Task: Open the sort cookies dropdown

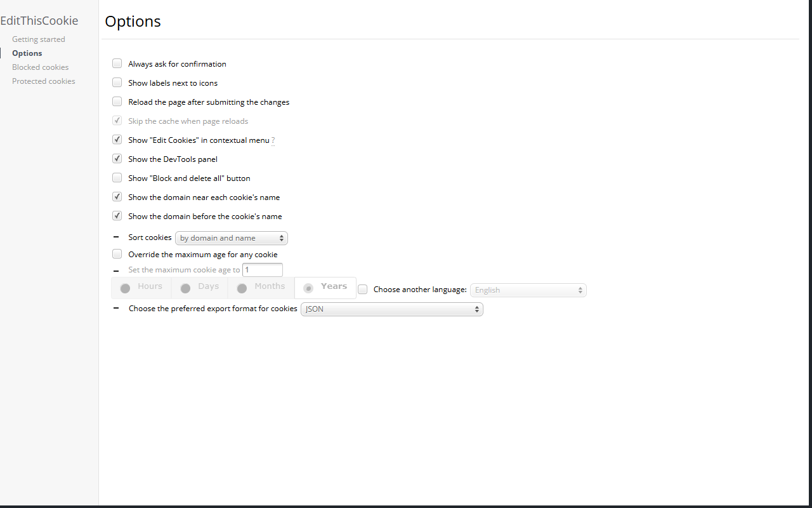Action: 231,237
